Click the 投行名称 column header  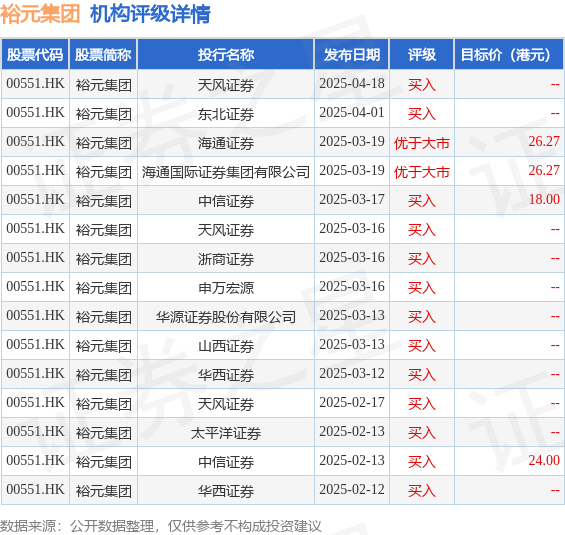click(226, 55)
